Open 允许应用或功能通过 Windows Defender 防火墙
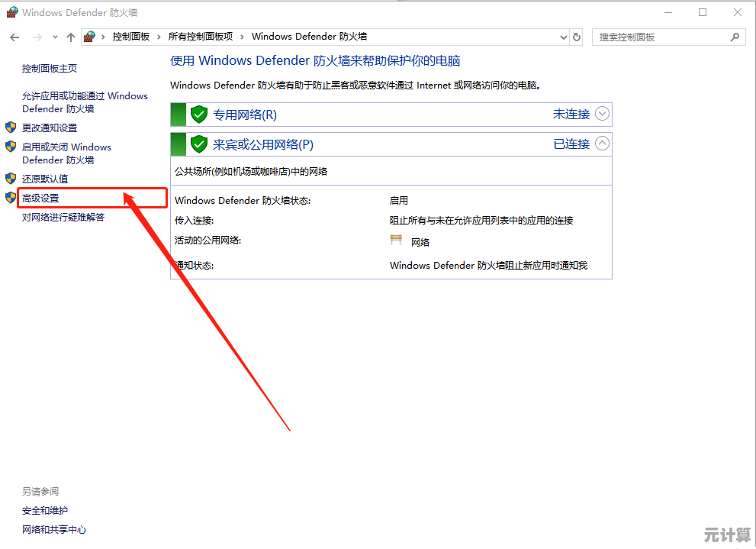This screenshot has height=549, width=756. point(85,102)
